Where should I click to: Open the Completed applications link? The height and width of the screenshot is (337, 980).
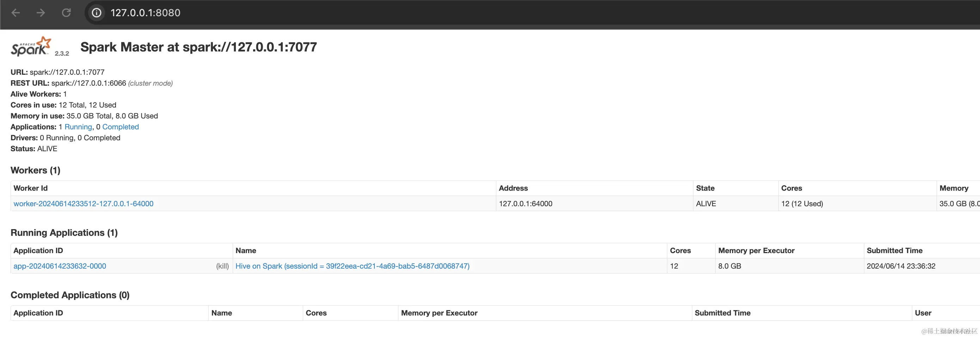tap(121, 127)
